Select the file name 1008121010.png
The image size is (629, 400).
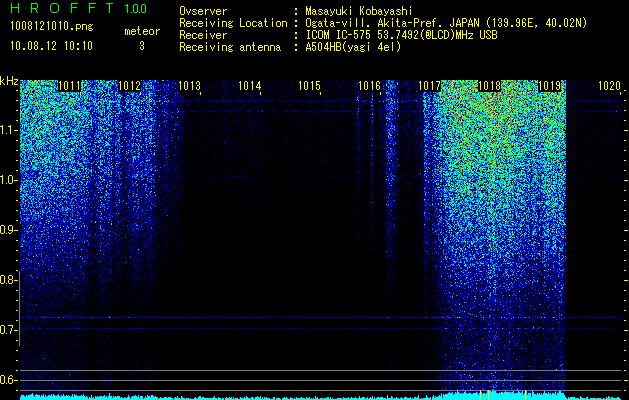(52, 27)
